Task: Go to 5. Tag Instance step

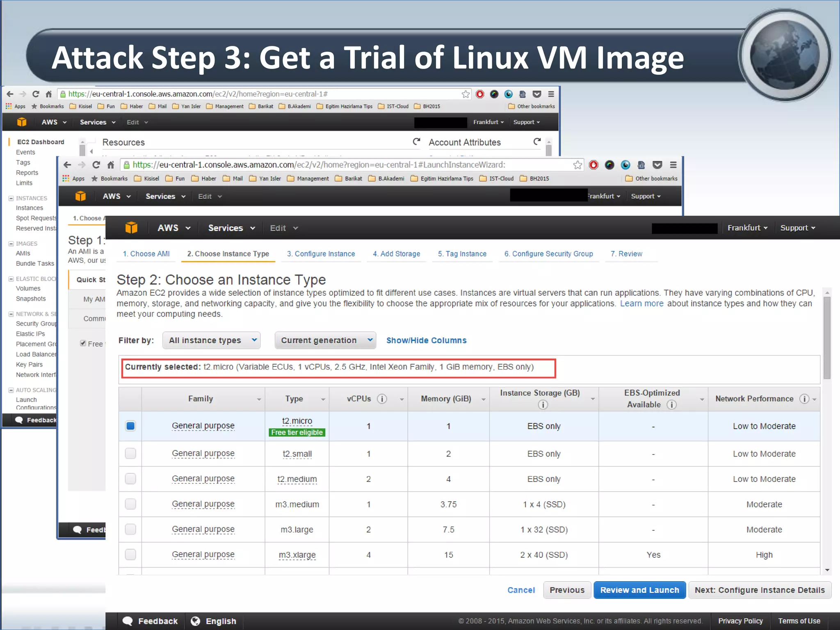Action: pos(462,254)
